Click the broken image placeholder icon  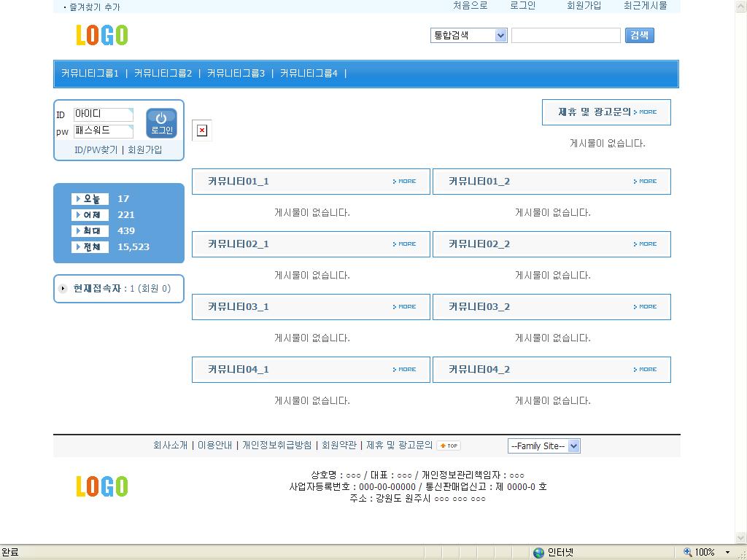[202, 131]
